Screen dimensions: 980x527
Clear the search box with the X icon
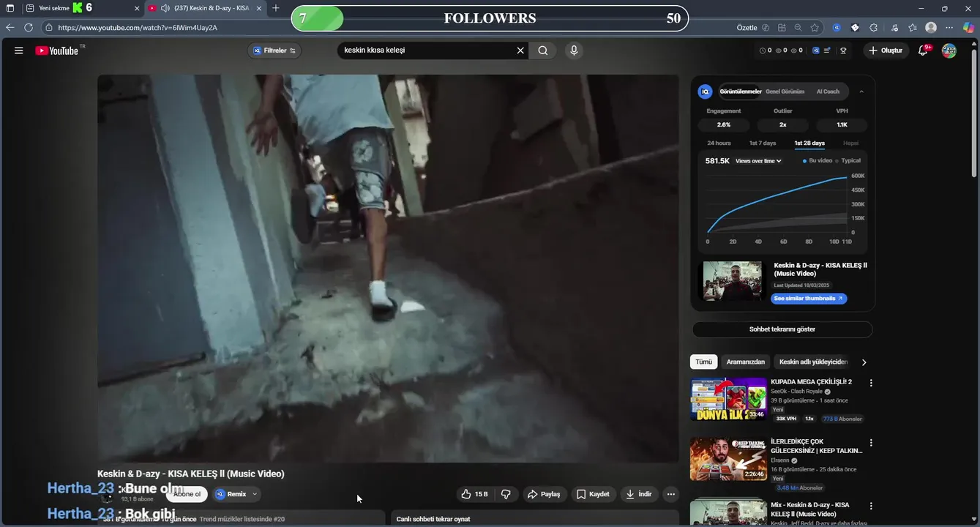520,51
